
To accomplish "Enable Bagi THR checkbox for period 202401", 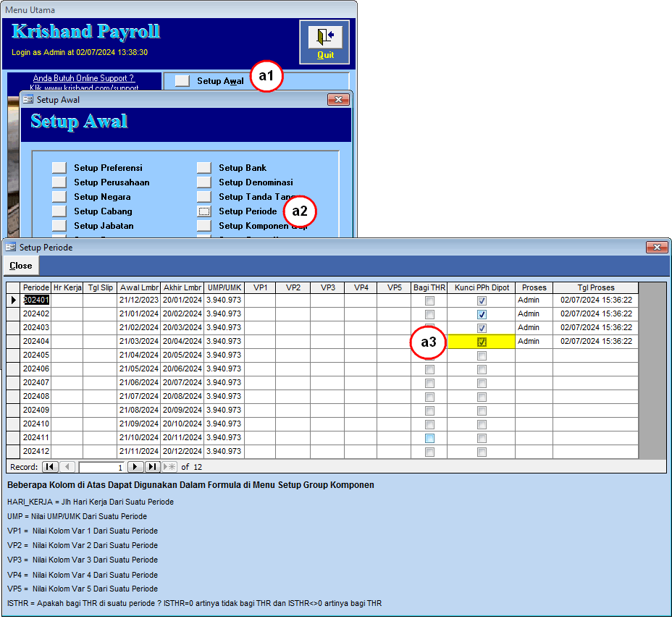I will 429,300.
